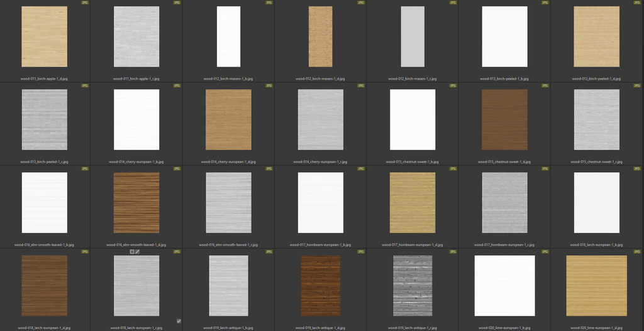
Task: Click JPG badge on wood-015_chestnut-sweet-1_d tile
Action: click(544, 85)
